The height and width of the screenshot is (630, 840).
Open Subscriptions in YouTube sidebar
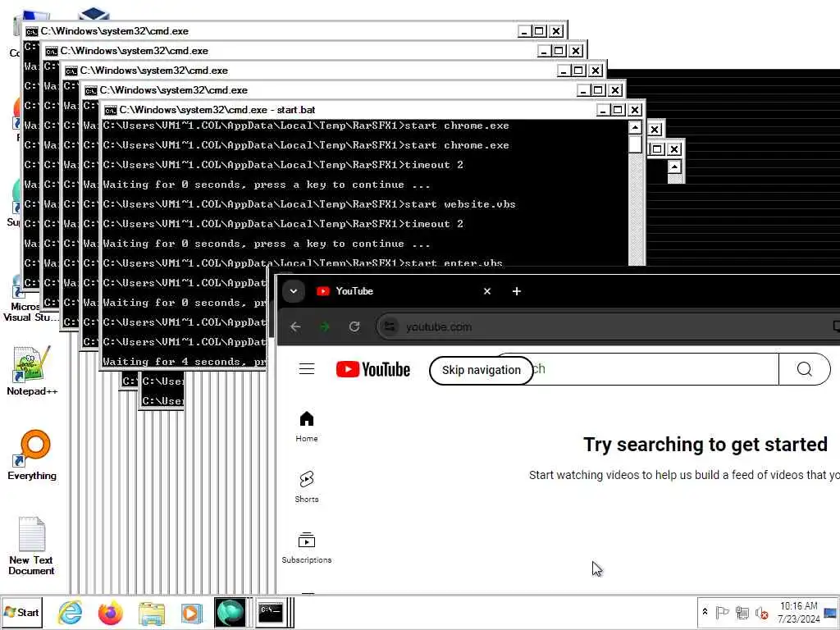coord(307,547)
